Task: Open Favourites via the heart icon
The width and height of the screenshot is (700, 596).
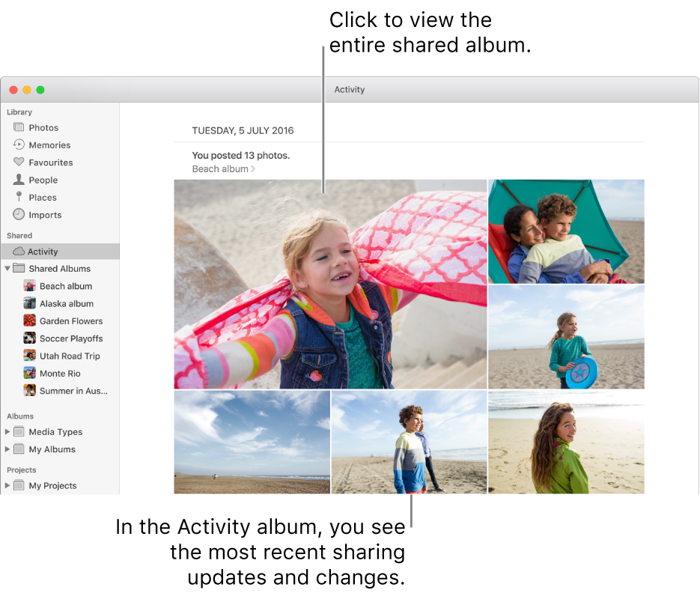Action: 19,162
